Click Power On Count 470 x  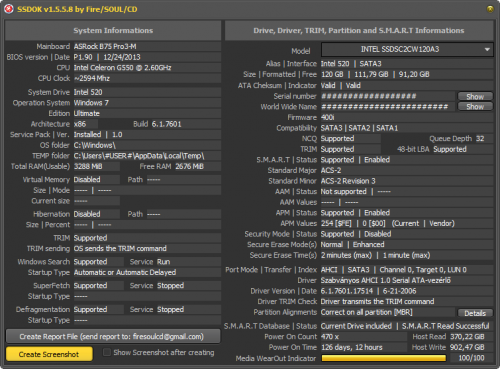point(330,337)
